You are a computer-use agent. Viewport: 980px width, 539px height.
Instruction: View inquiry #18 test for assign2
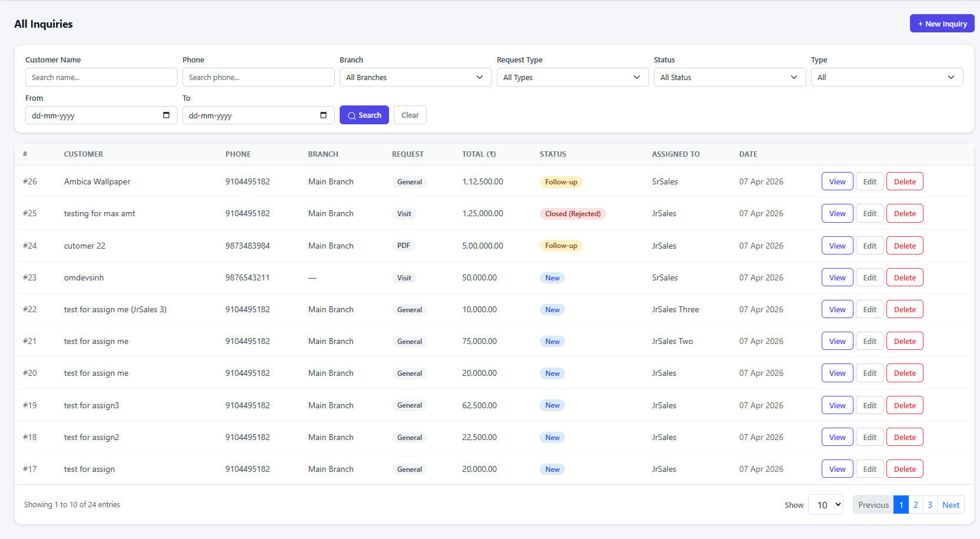click(x=837, y=437)
